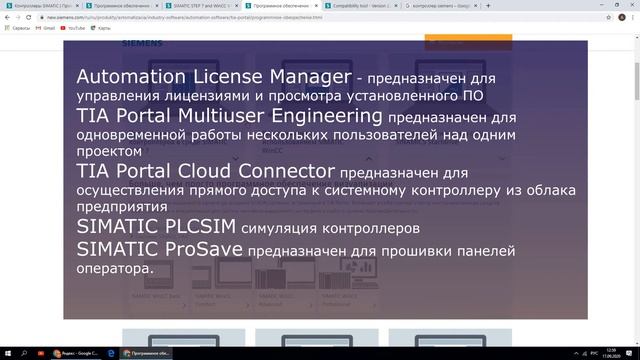Viewport: 640px width, 360px height.
Task: Open the 'Сервисы' apps shortcut
Action: click(x=17, y=28)
